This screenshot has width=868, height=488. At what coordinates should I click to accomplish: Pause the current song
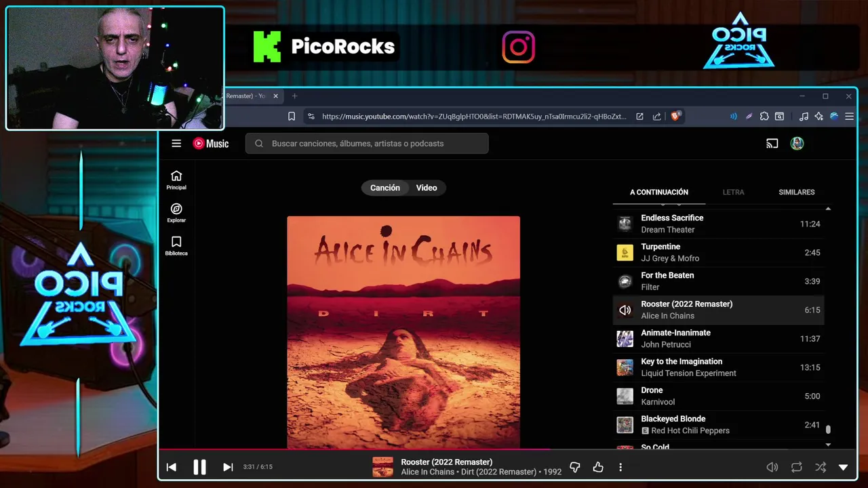tap(199, 467)
